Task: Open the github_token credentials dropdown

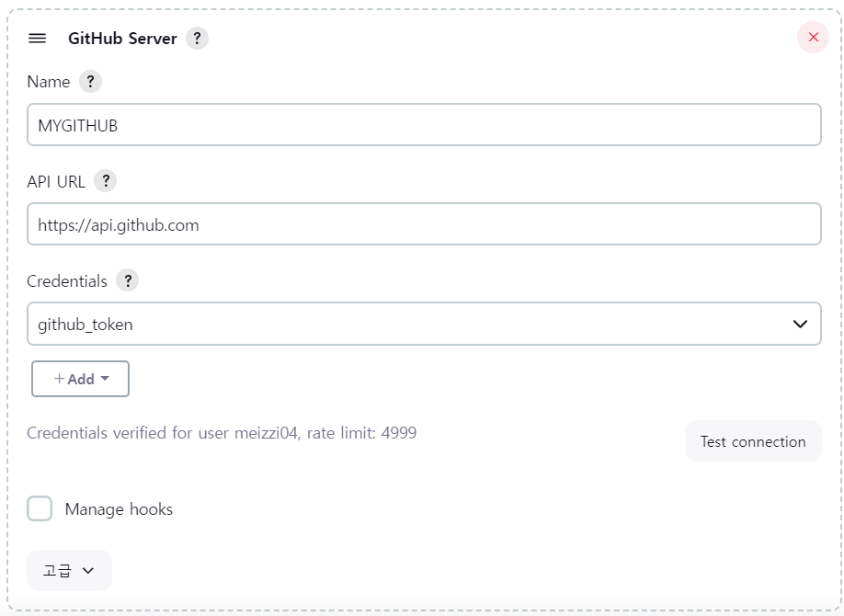Action: point(424,324)
